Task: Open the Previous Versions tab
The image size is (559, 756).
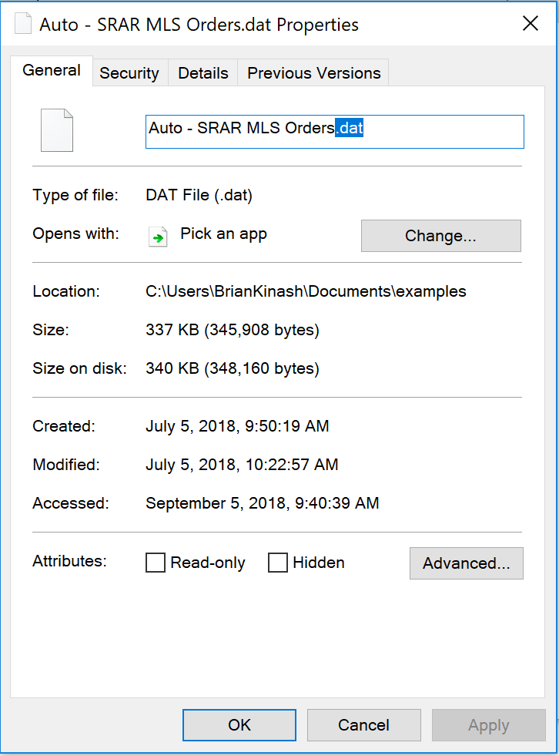Action: click(313, 72)
